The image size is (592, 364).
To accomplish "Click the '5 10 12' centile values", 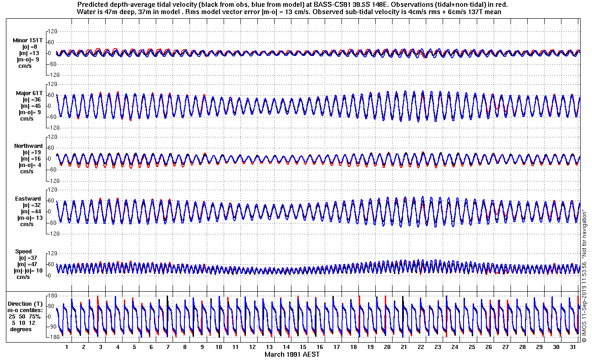I will 25,323.
